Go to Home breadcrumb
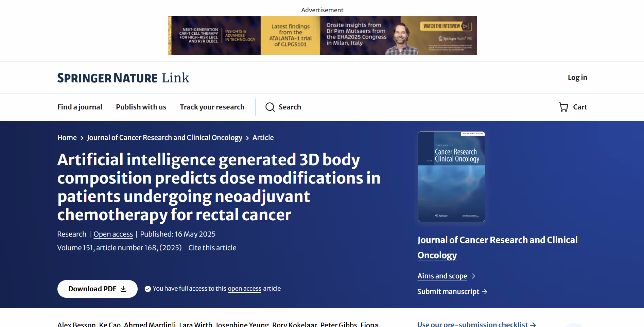The image size is (644, 327). click(x=67, y=138)
